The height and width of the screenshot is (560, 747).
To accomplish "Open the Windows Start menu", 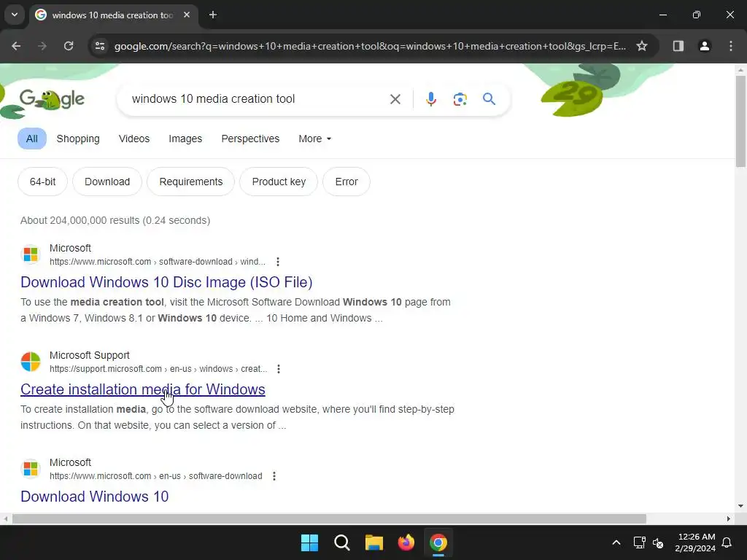I will [x=309, y=542].
